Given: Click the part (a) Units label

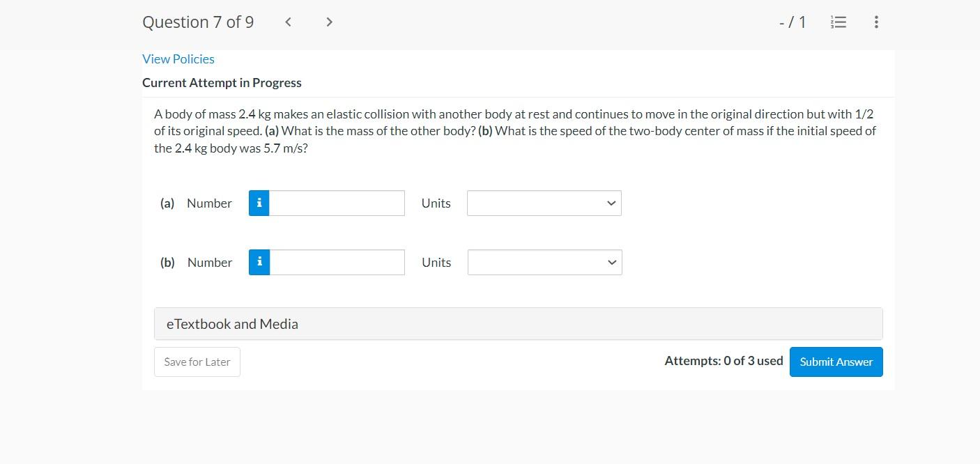Looking at the screenshot, I should (436, 203).
